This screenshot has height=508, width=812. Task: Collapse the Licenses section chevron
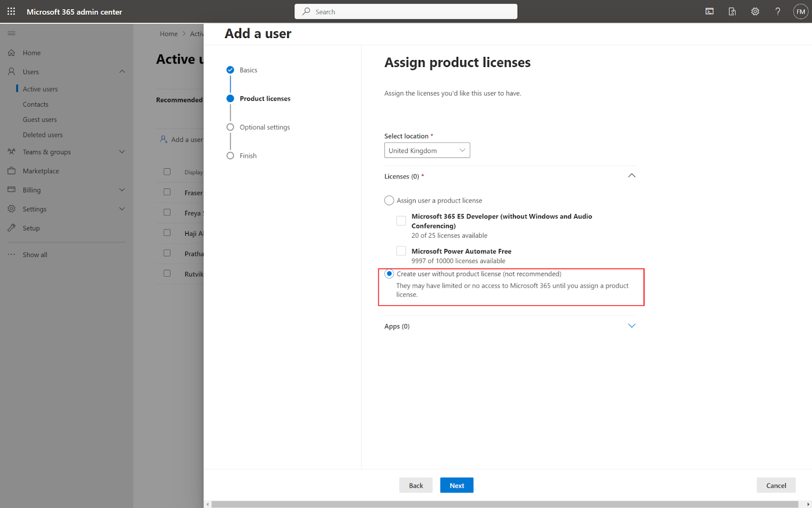click(632, 175)
